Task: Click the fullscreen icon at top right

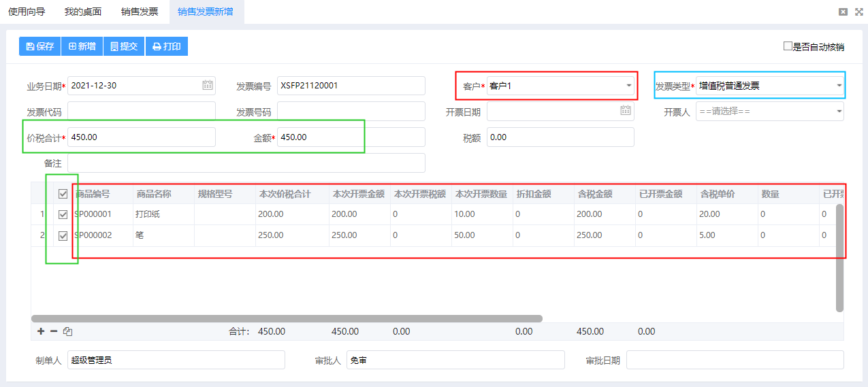Action: (858, 12)
